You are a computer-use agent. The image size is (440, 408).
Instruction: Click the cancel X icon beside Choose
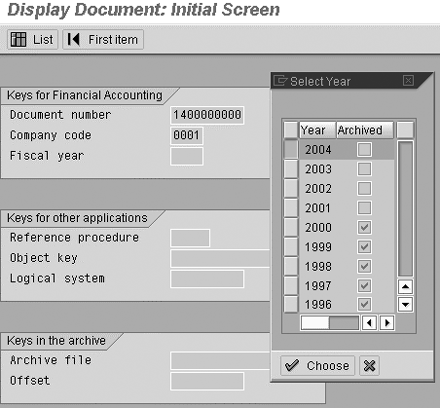369,366
